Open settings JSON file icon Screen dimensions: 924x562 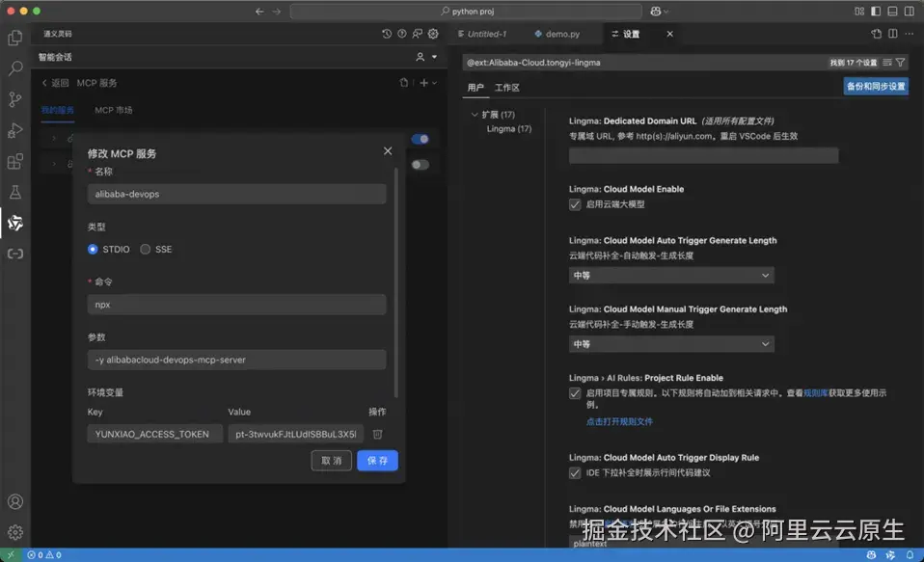[x=877, y=34]
